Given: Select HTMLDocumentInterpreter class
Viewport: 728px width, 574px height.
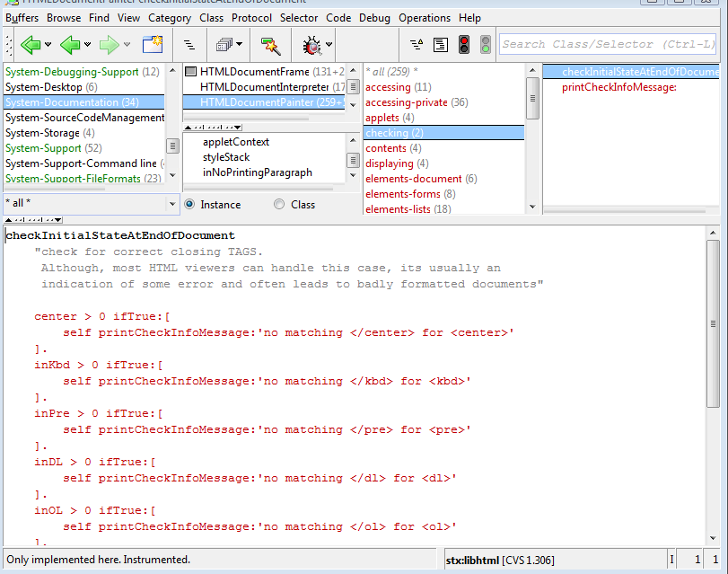Looking at the screenshot, I should click(264, 87).
